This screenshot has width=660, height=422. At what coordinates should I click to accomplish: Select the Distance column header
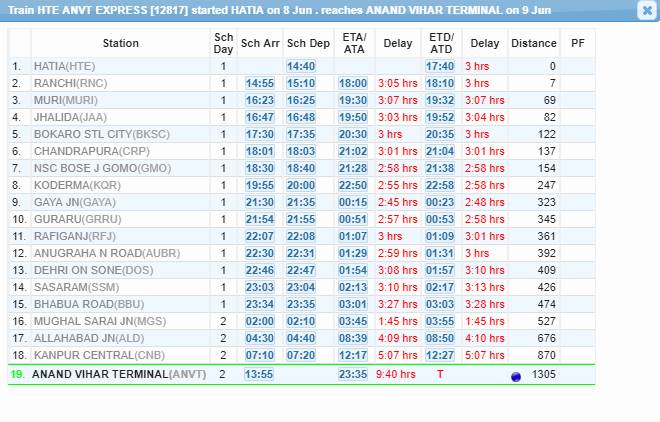tap(533, 44)
